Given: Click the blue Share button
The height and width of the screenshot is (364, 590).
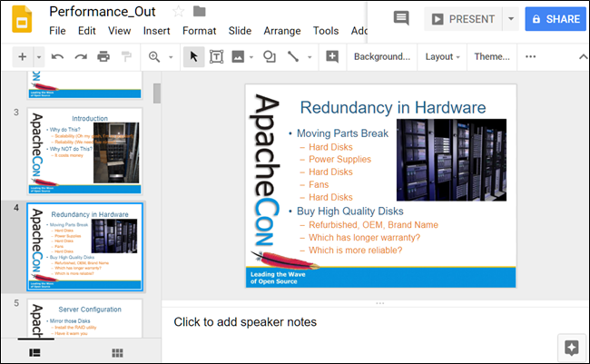Looking at the screenshot, I should pyautogui.click(x=555, y=19).
